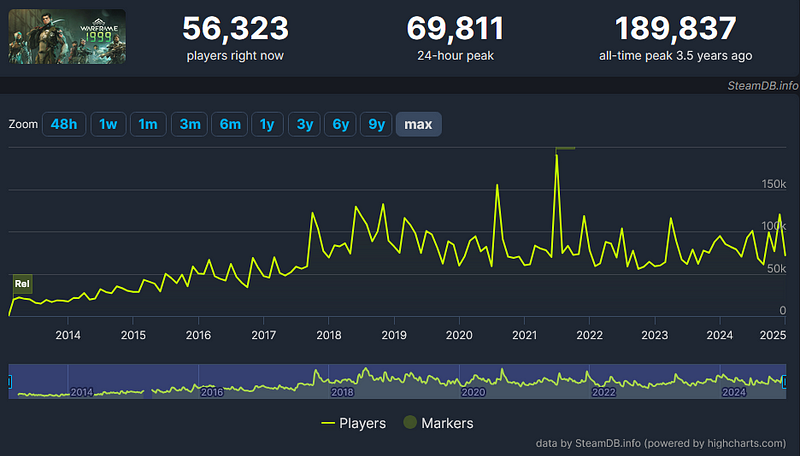Click the data by SteamDB.info credit
Screen dimensions: 800x456
coord(661,443)
